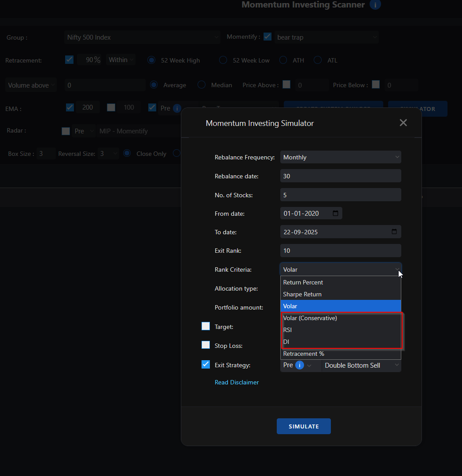Open the MIP - Momentify dropdown
Image resolution: width=462 pixels, height=476 pixels.
click(139, 131)
